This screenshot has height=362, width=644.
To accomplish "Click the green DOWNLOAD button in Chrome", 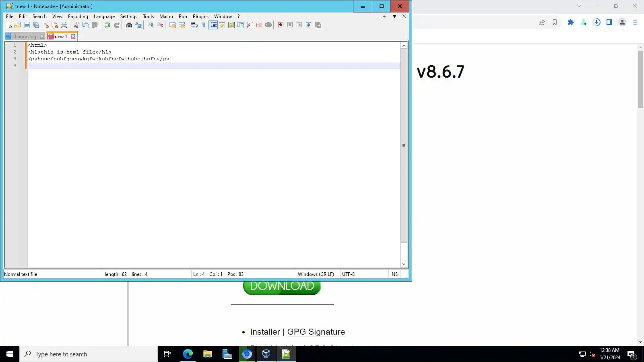I will [282, 286].
